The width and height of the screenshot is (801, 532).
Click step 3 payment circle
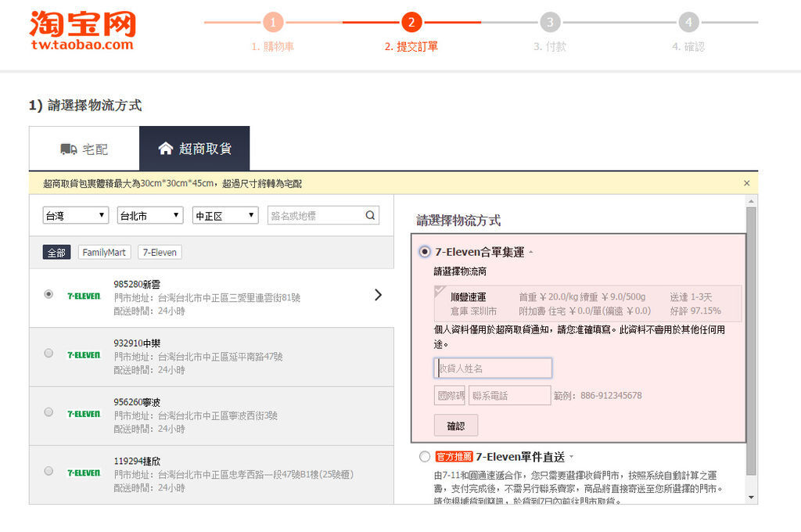tap(550, 23)
